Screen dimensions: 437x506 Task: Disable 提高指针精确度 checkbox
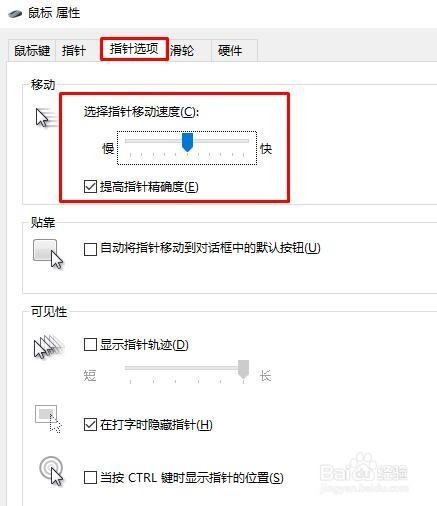coord(90,187)
